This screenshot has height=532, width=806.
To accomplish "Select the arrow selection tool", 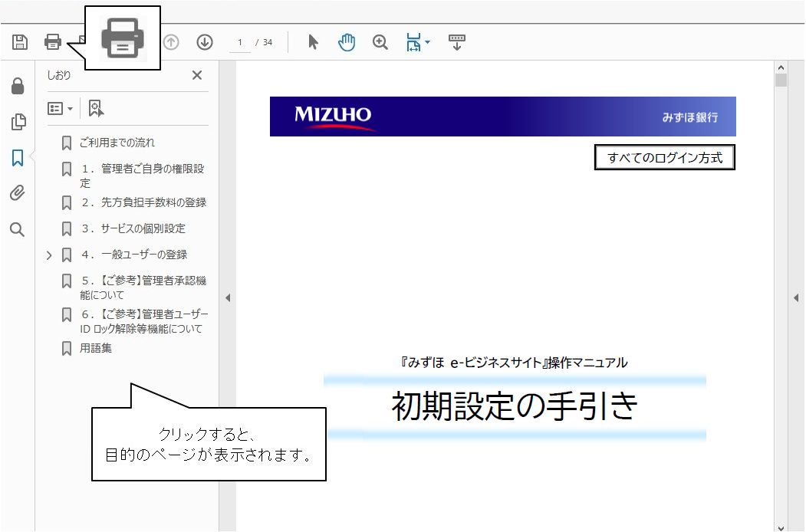I will 313,42.
